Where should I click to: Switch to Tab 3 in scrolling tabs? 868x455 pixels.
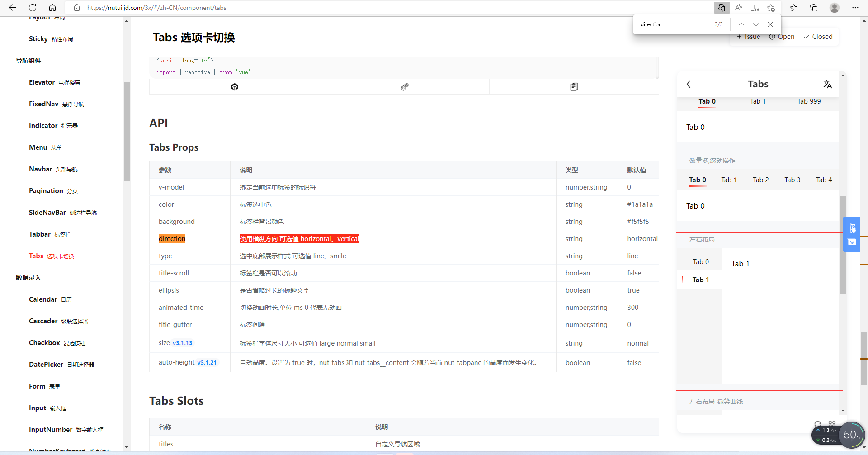click(792, 180)
